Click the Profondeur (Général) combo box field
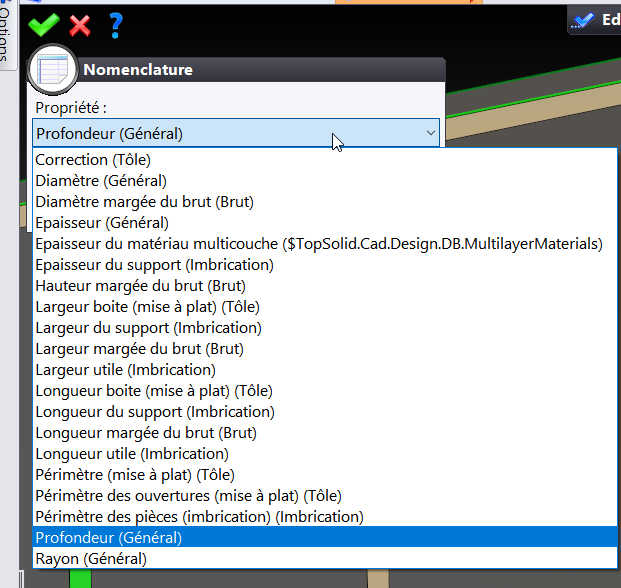This screenshot has width=621, height=588. [236, 133]
